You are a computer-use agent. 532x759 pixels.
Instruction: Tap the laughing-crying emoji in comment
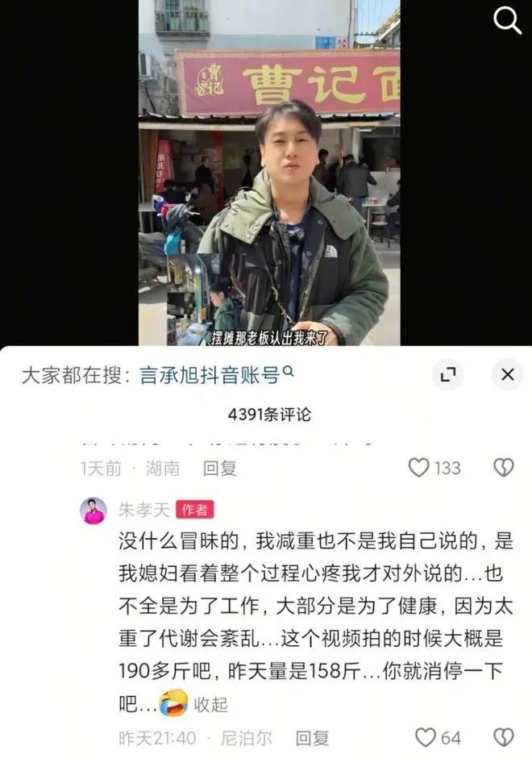click(174, 703)
